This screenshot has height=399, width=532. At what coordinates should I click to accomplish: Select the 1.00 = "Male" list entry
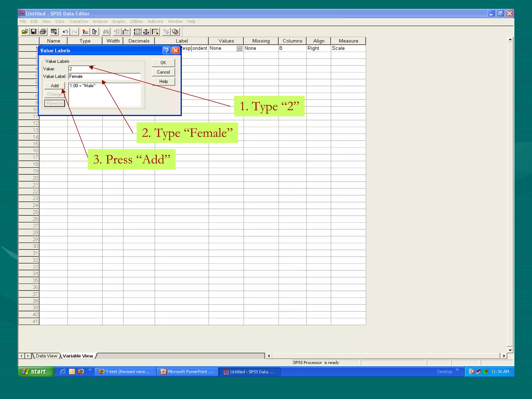click(x=83, y=86)
